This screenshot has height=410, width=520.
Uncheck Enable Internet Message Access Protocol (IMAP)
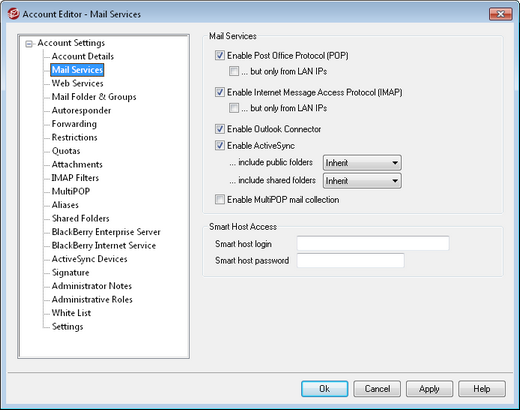click(220, 92)
